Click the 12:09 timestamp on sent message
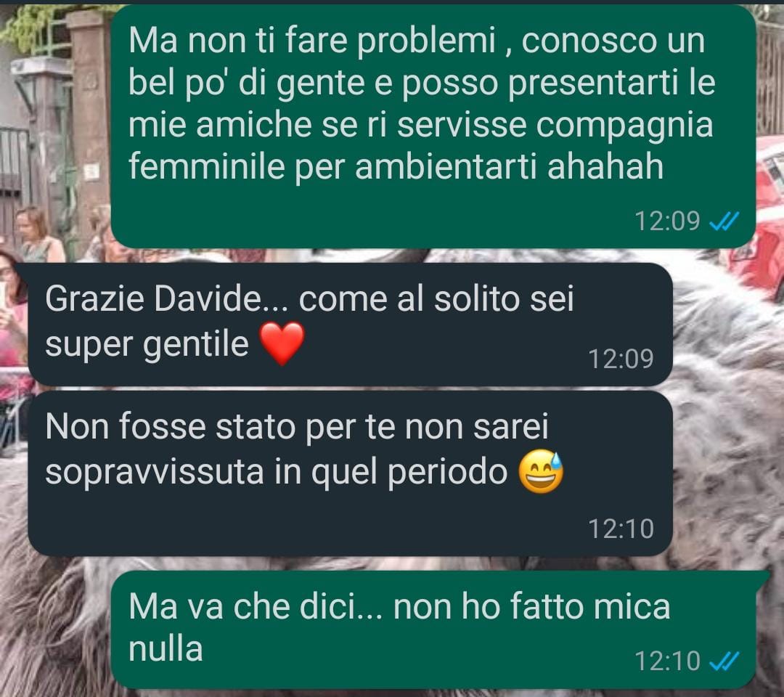 coord(667,221)
